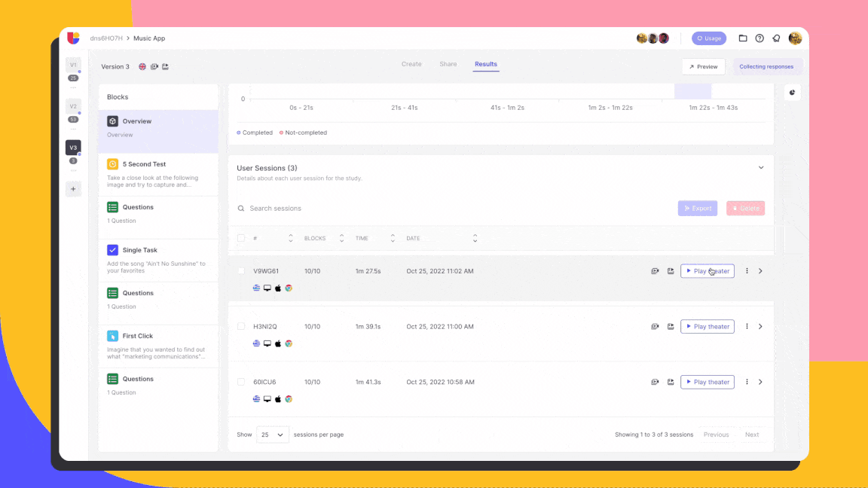Open the Share tab
Viewport: 868px width, 488px height.
click(x=448, y=64)
